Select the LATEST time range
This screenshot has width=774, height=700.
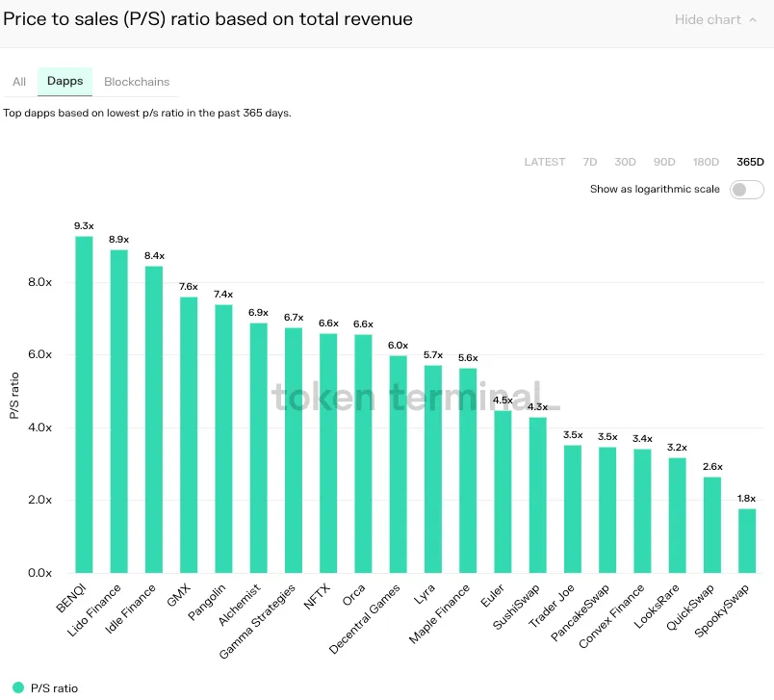pos(545,162)
